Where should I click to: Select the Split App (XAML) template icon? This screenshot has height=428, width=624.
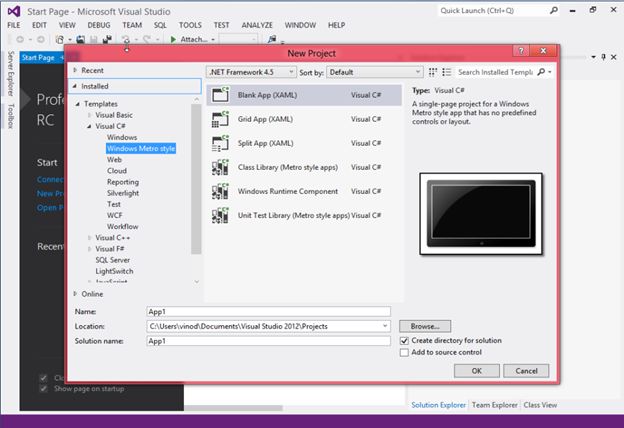pos(220,143)
